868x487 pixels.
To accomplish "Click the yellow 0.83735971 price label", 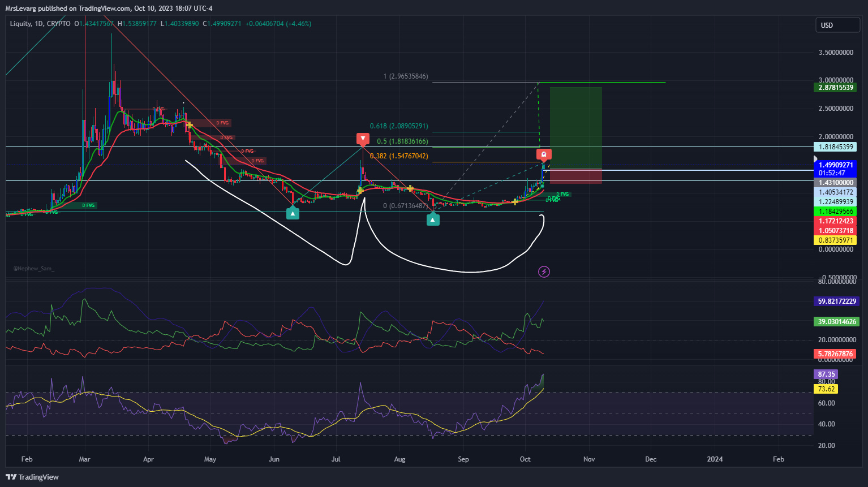I will [x=835, y=240].
